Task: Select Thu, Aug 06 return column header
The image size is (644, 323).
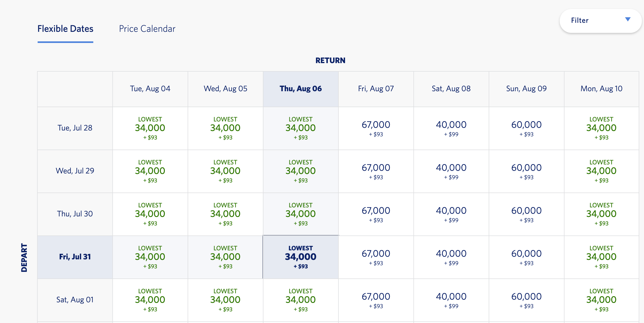Action: pos(301,89)
